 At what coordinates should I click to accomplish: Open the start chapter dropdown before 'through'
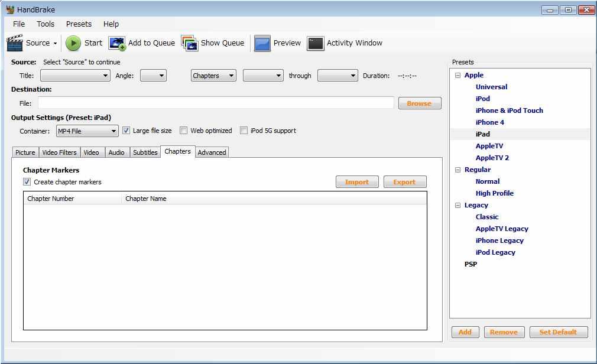(263, 76)
